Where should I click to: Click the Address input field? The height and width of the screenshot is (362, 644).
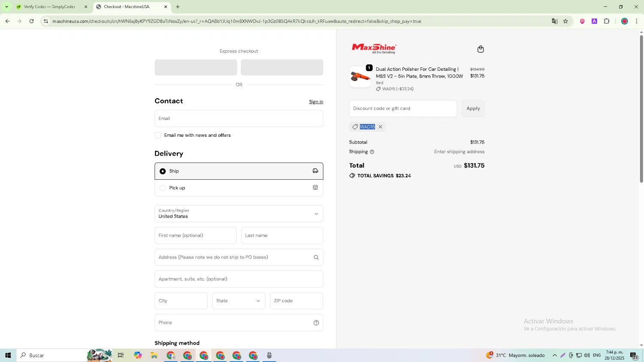(x=239, y=257)
